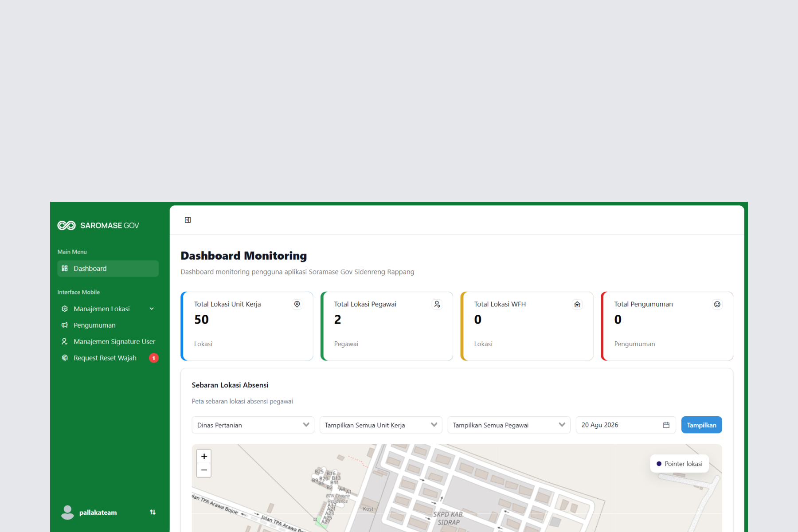Click the blue Tampilkan button

pos(702,425)
